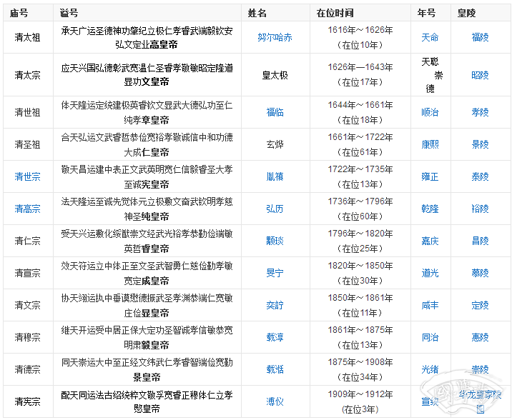This screenshot has height=420, width=512.
Task: Select the 天聪 崇德 era name cell
Action: pyautogui.click(x=431, y=75)
